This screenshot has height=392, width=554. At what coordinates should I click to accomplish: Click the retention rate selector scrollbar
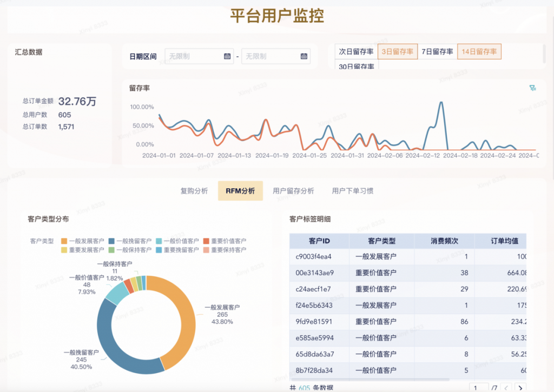coord(544,54)
